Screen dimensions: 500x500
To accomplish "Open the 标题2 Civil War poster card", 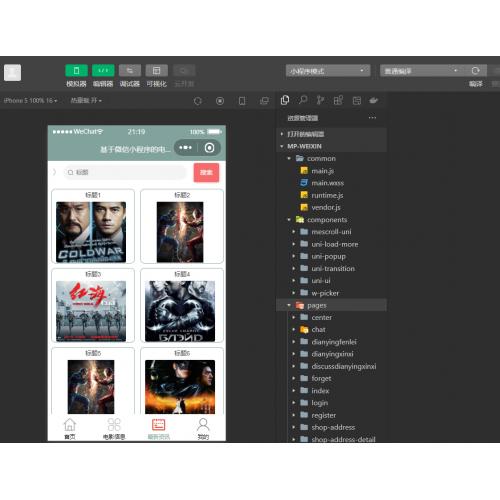I will click(x=182, y=226).
